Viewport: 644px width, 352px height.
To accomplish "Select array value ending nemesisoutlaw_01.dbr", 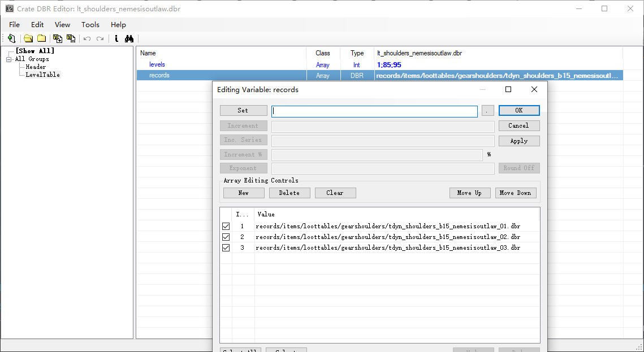I will (388, 226).
